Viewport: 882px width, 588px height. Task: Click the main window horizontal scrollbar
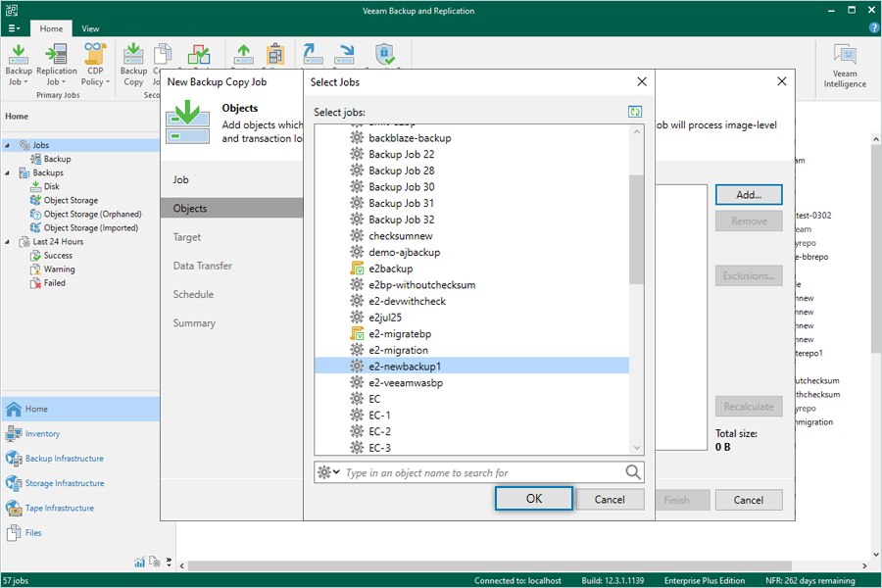[x=489, y=565]
